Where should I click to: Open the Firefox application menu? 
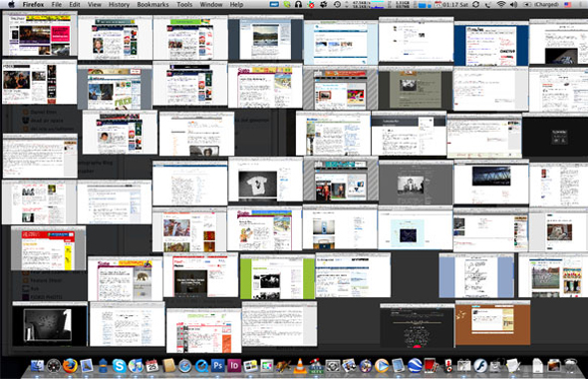(x=33, y=5)
